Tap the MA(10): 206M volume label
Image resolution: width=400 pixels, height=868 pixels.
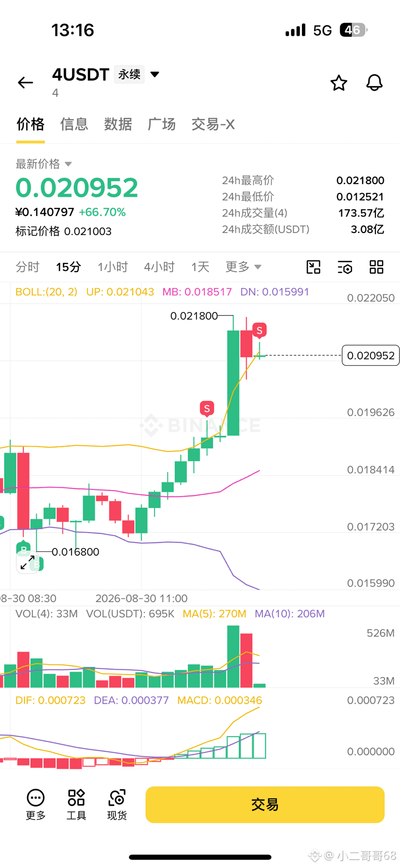[290, 614]
